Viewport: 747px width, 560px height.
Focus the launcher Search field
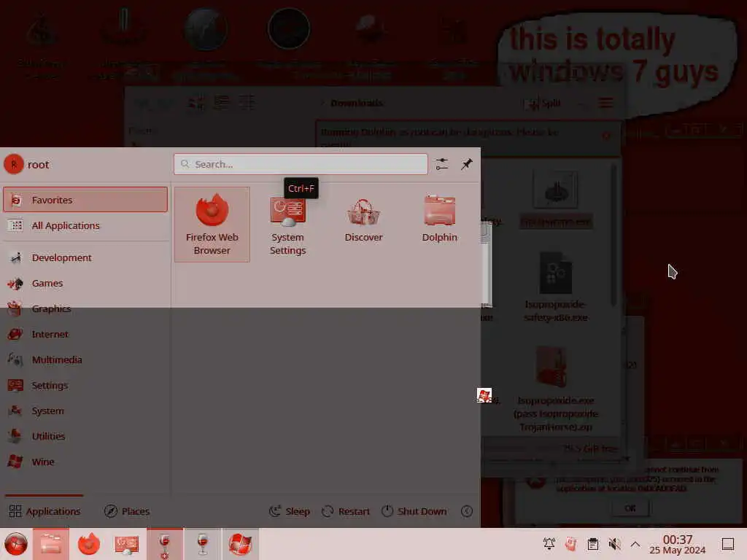[301, 164]
